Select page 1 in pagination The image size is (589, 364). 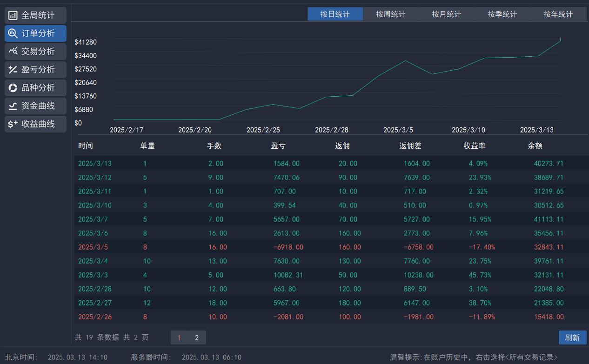pyautogui.click(x=179, y=338)
